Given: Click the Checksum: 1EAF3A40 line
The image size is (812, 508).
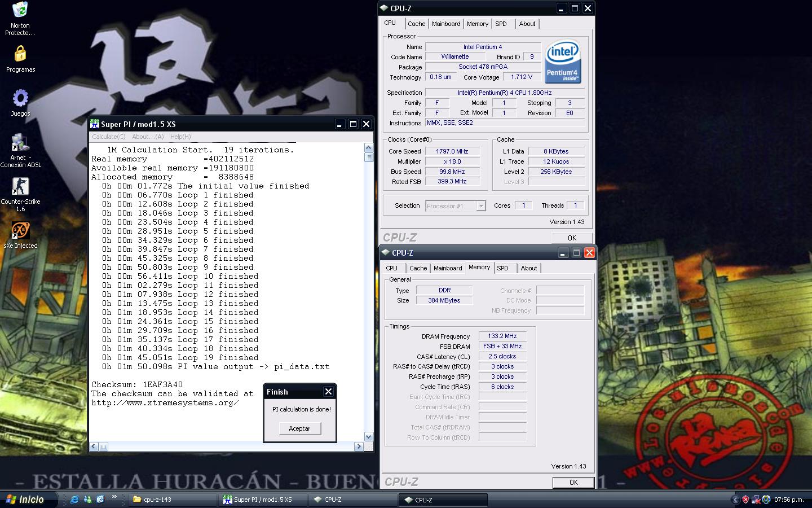Looking at the screenshot, I should tap(137, 385).
